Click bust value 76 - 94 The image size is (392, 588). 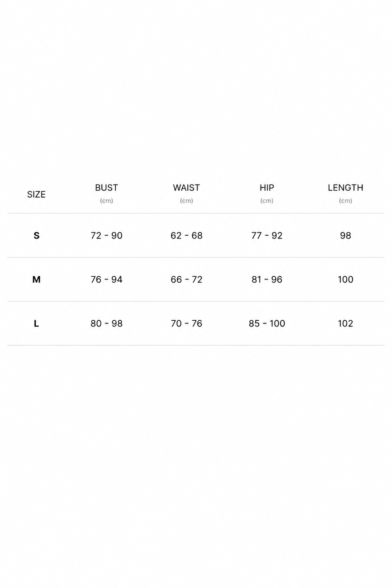(x=107, y=280)
